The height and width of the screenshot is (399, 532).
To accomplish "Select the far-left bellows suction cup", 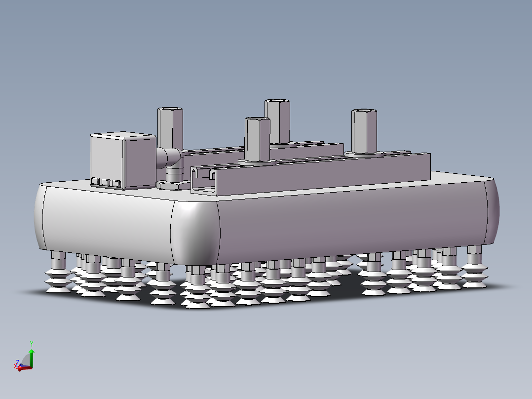I will pyautogui.click(x=58, y=273).
